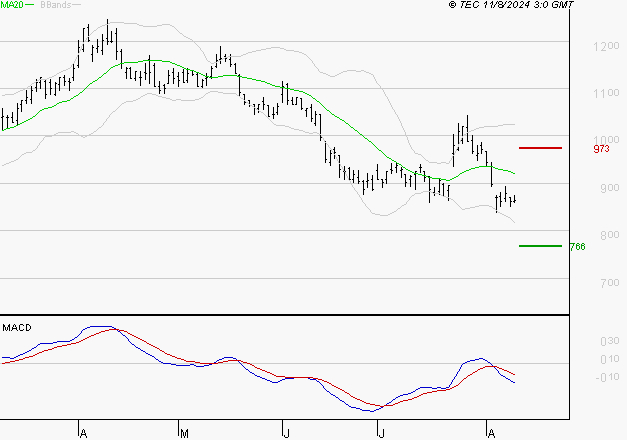
Task: Click the 800 price axis label
Action: [610, 235]
